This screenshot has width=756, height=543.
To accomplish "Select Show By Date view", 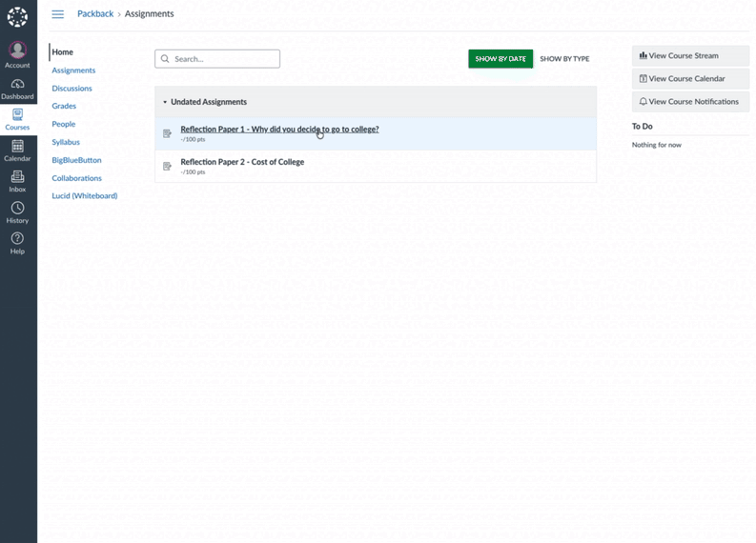I will pos(501,59).
